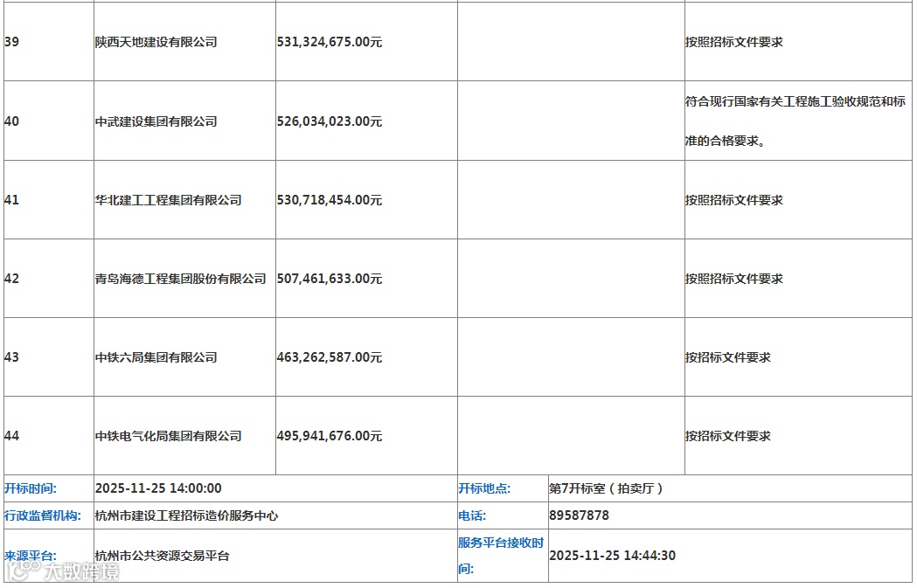Click 按照招标文件要求 in row 41
Screen dimensions: 917x588
pyautogui.click(x=734, y=200)
